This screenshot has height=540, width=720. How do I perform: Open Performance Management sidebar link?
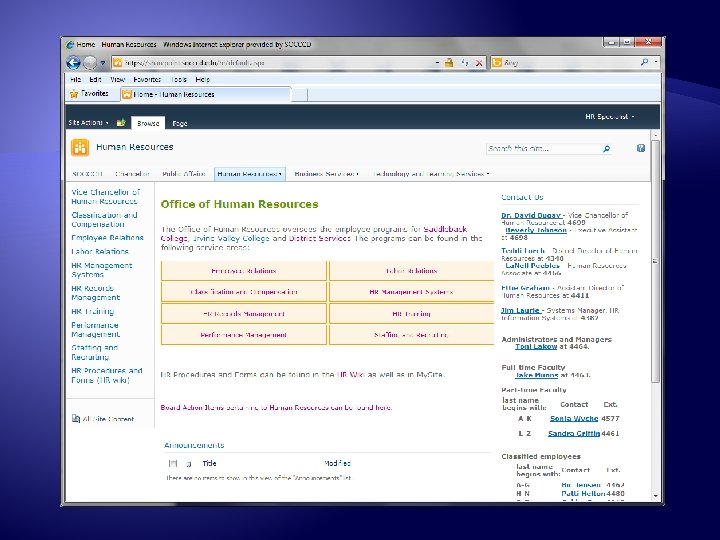coord(96,330)
